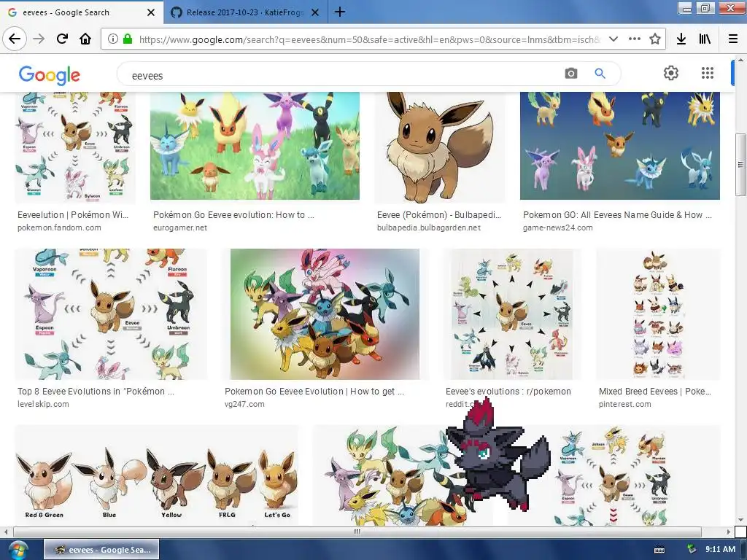Open the blue background eeveelutions thumbnail
The image size is (747, 560).
(620, 146)
